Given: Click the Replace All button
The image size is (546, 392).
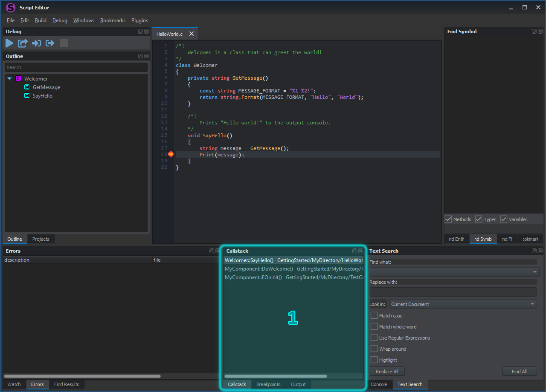Looking at the screenshot, I should pos(387,372).
